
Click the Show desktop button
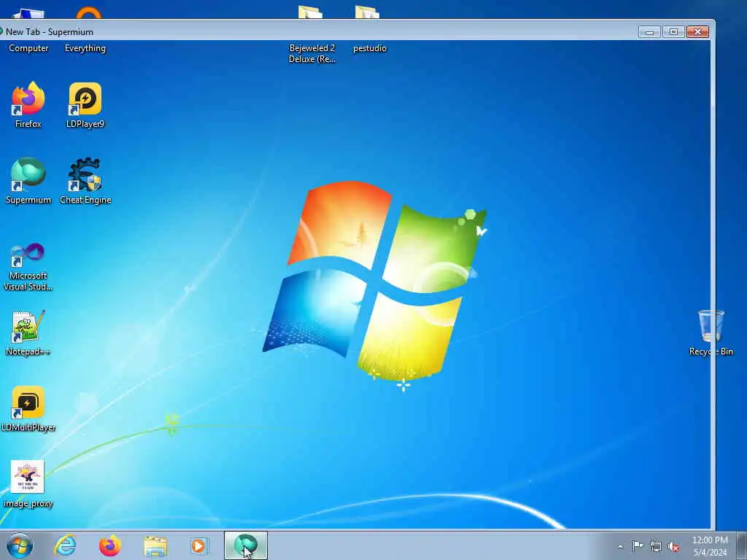(x=741, y=545)
